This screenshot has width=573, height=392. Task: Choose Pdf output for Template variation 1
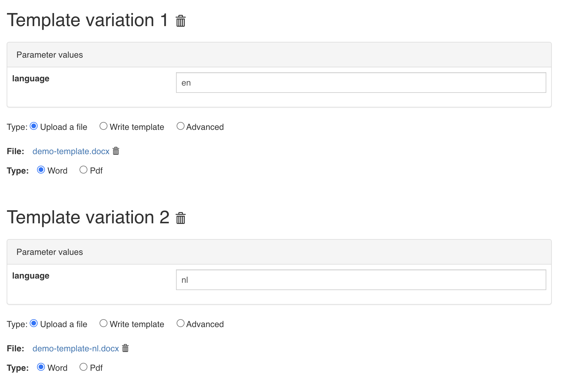[83, 170]
